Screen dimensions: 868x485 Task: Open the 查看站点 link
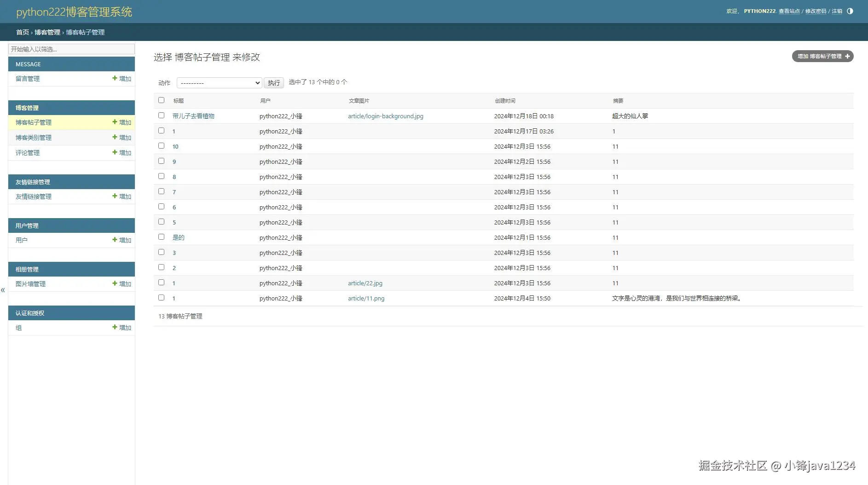tap(789, 11)
